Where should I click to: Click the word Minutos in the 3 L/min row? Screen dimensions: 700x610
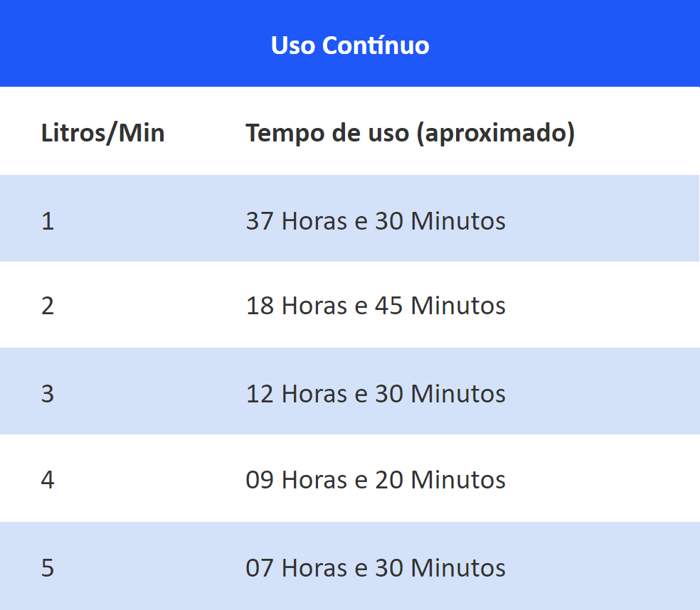[458, 394]
